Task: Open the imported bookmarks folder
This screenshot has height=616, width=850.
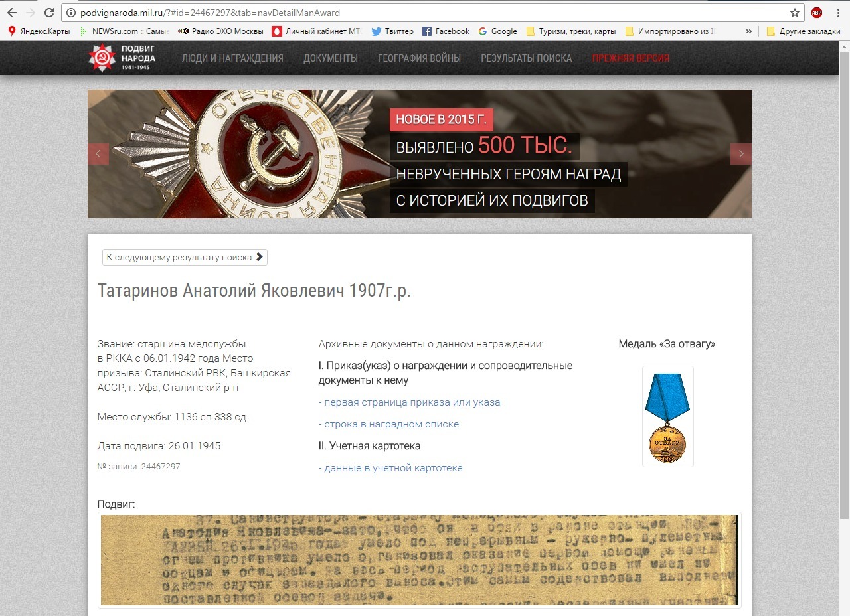Action: click(670, 31)
